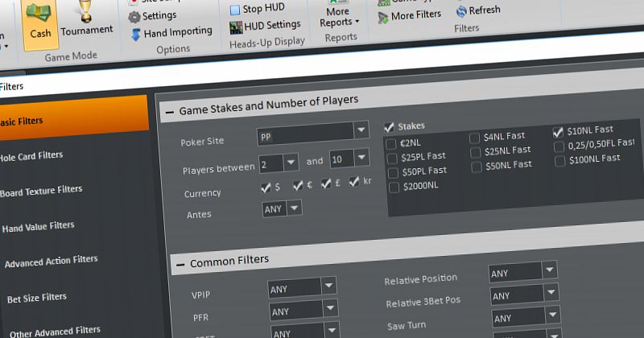The image size is (644, 338).
Task: Uncheck the $10NL Fast stake
Action: coord(558,132)
